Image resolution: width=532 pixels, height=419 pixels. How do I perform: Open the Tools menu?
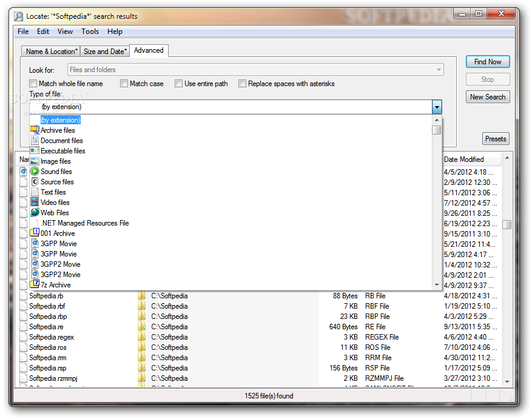[x=90, y=32]
